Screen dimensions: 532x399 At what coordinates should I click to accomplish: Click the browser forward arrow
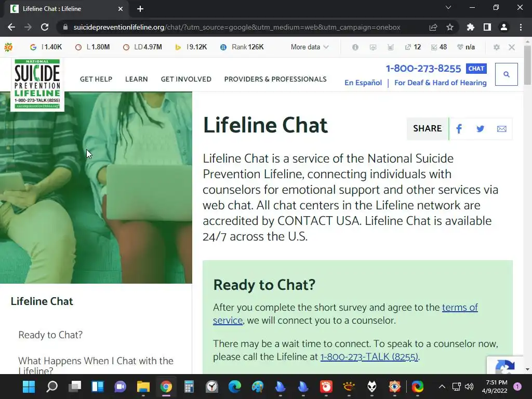point(28,27)
